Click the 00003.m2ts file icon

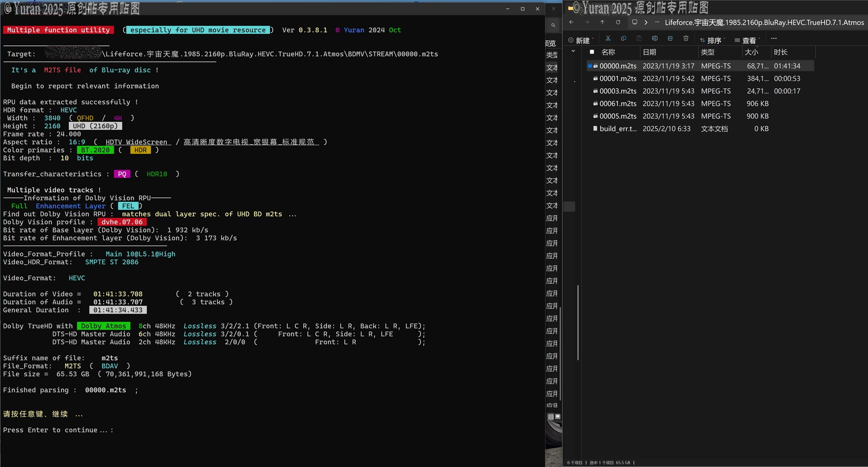595,91
